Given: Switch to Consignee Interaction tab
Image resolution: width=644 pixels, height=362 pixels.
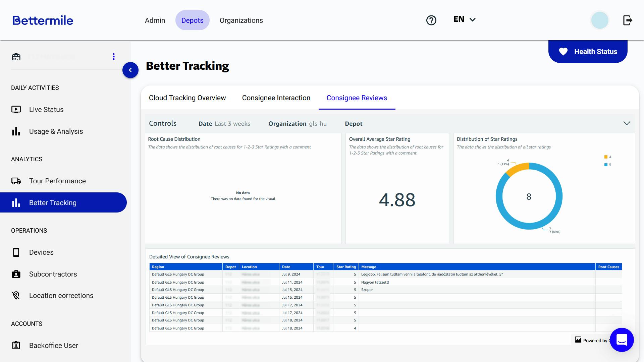Looking at the screenshot, I should 276,98.
